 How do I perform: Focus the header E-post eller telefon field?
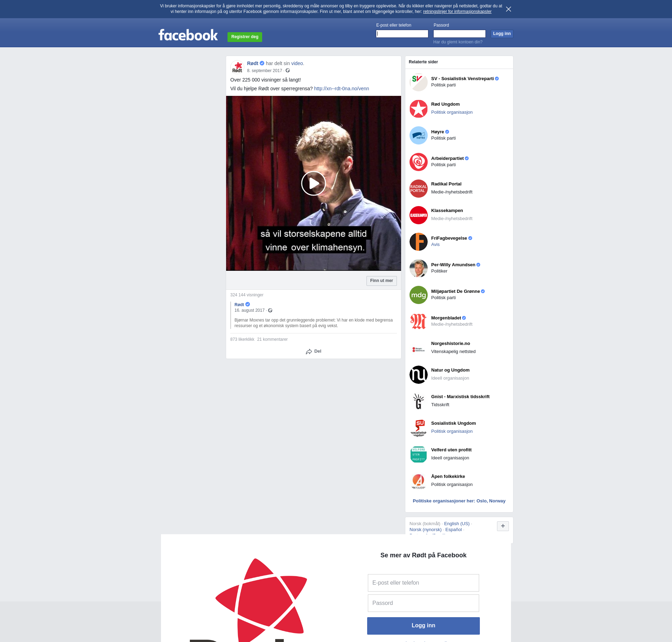402,34
